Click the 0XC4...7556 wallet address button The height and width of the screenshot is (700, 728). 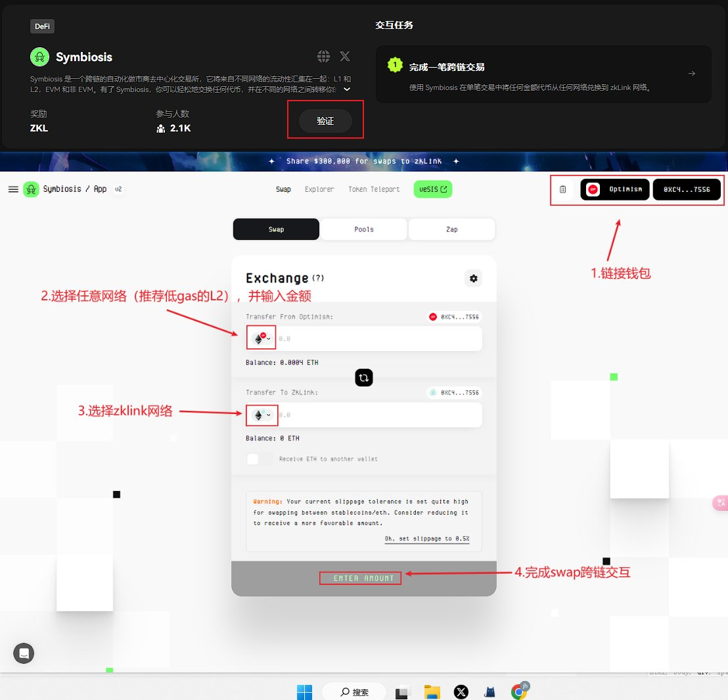pos(687,189)
